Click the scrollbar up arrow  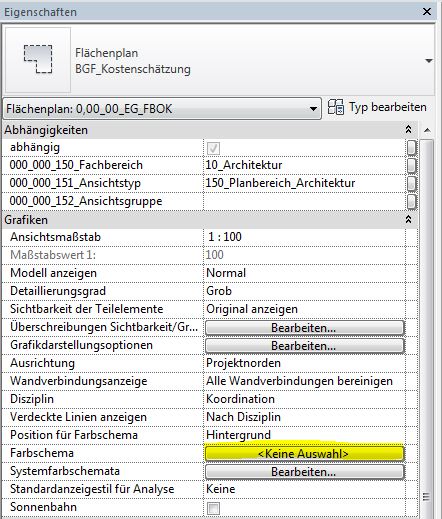click(427, 130)
